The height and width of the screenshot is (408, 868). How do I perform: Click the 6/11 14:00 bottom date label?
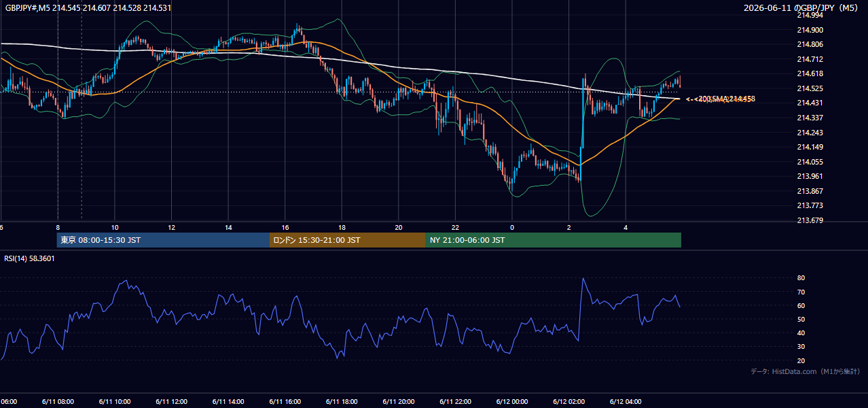tap(228, 402)
